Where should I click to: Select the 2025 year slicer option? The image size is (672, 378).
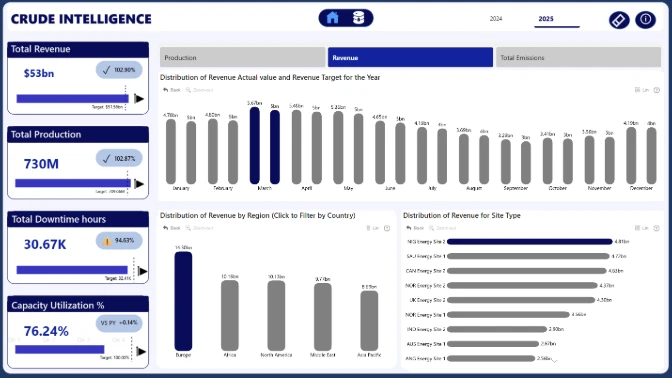[546, 19]
